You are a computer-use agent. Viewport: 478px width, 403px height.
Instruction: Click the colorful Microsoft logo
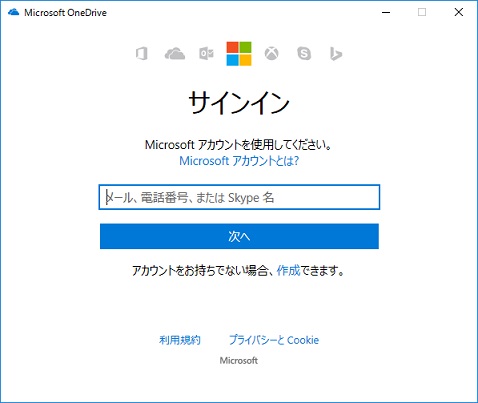(239, 54)
